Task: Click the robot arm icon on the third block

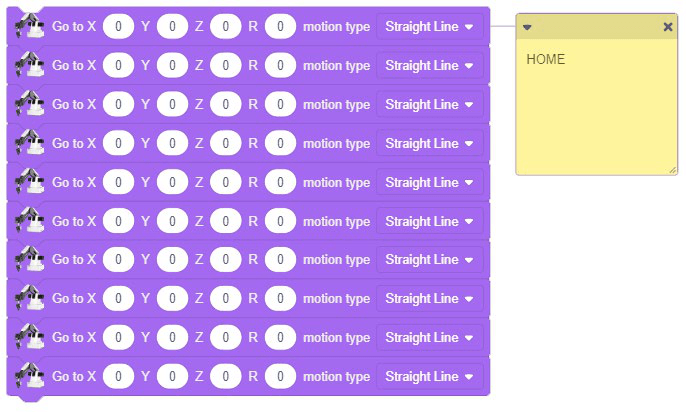Action: tap(29, 105)
